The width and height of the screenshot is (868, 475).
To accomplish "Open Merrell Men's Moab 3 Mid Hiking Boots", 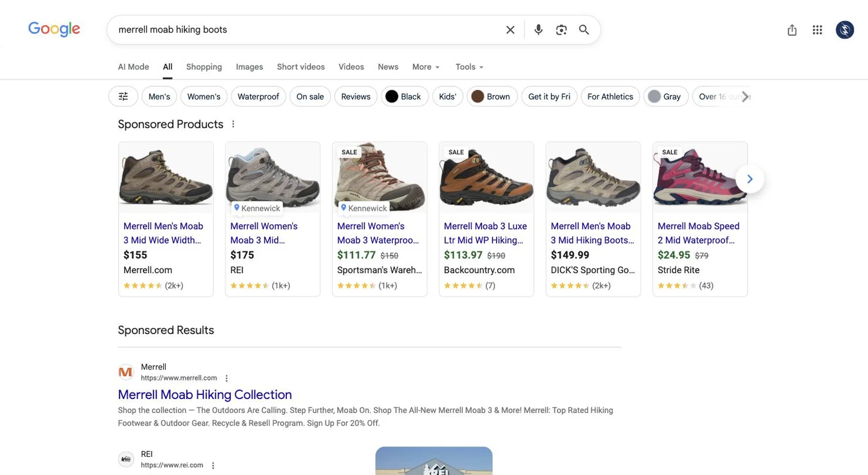I will coord(593,233).
